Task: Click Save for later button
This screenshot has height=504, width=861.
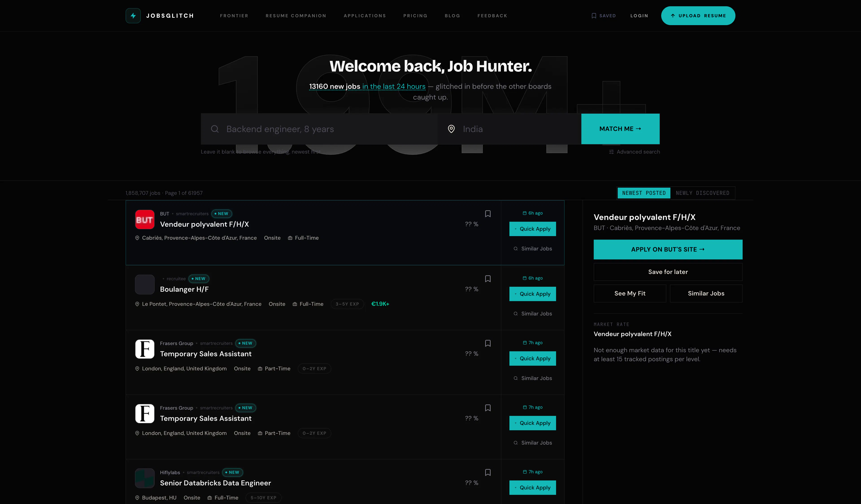Action: tap(668, 272)
